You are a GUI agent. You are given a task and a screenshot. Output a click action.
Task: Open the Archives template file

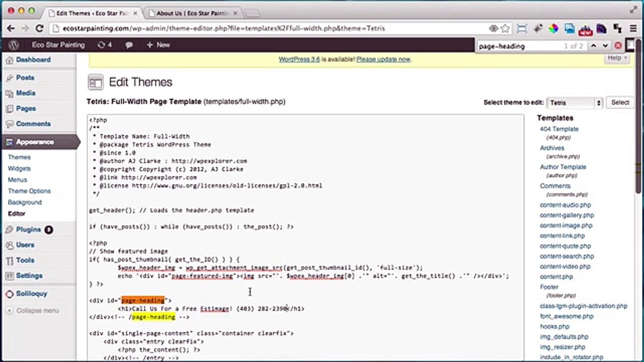pos(552,148)
